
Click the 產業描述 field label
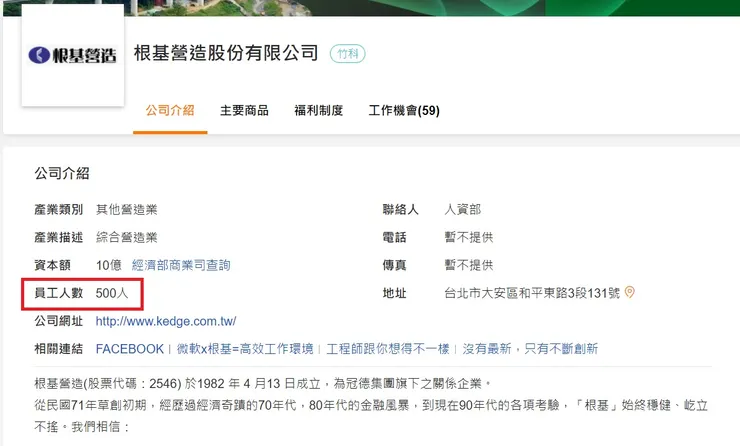tap(59, 237)
